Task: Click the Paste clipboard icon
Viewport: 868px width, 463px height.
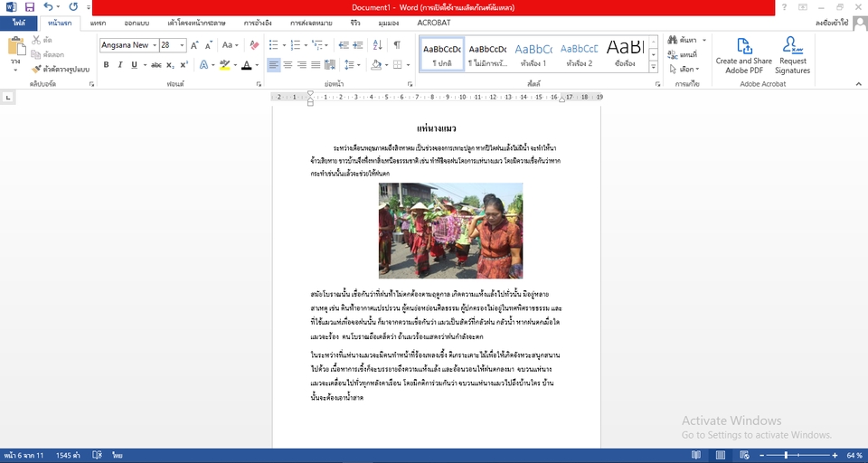Action: [x=16, y=46]
